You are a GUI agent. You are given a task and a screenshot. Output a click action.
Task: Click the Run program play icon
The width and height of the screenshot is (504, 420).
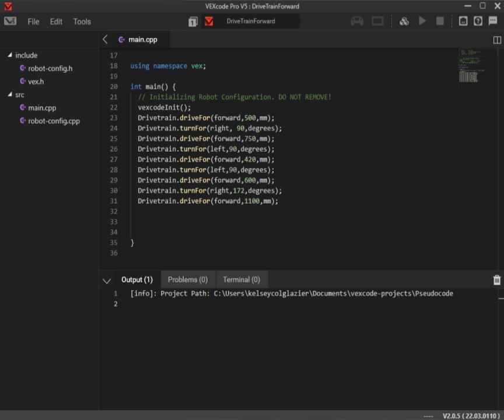422,22
